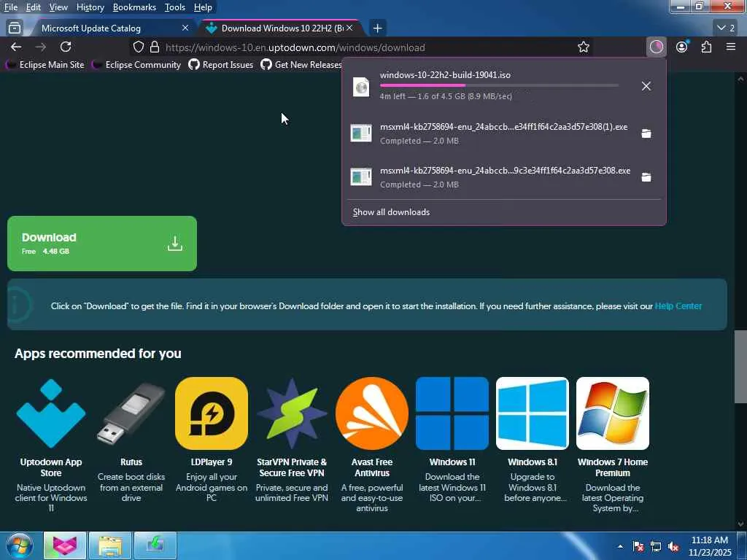Open the Help Center link
Viewport: 747px width, 560px height.
678,306
